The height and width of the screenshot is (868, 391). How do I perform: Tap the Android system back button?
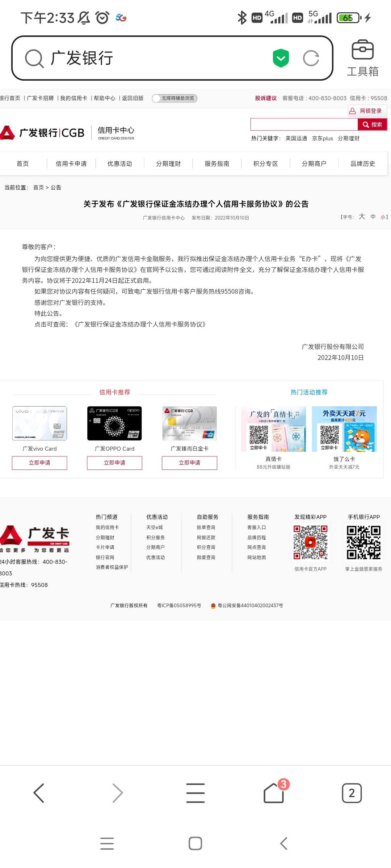(x=284, y=843)
